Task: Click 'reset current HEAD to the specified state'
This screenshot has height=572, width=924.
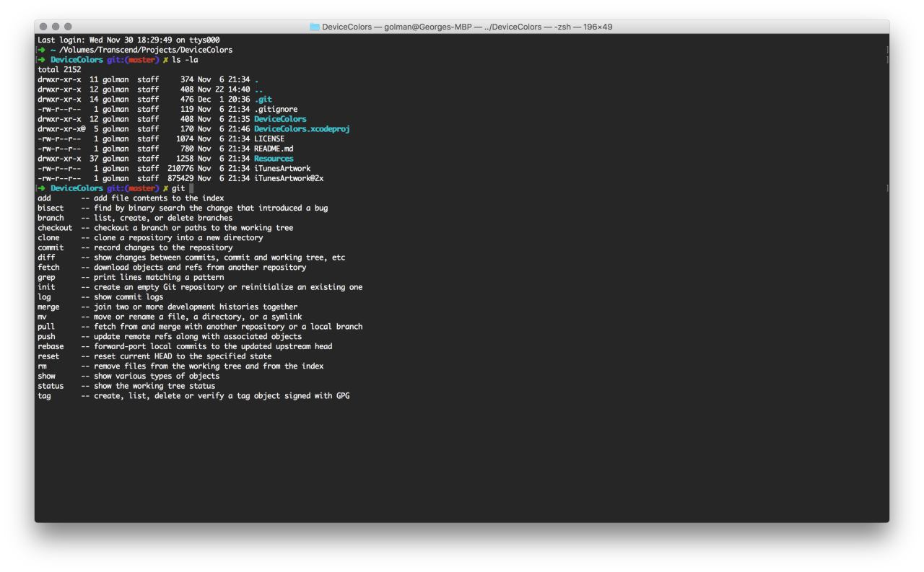Action: click(183, 356)
